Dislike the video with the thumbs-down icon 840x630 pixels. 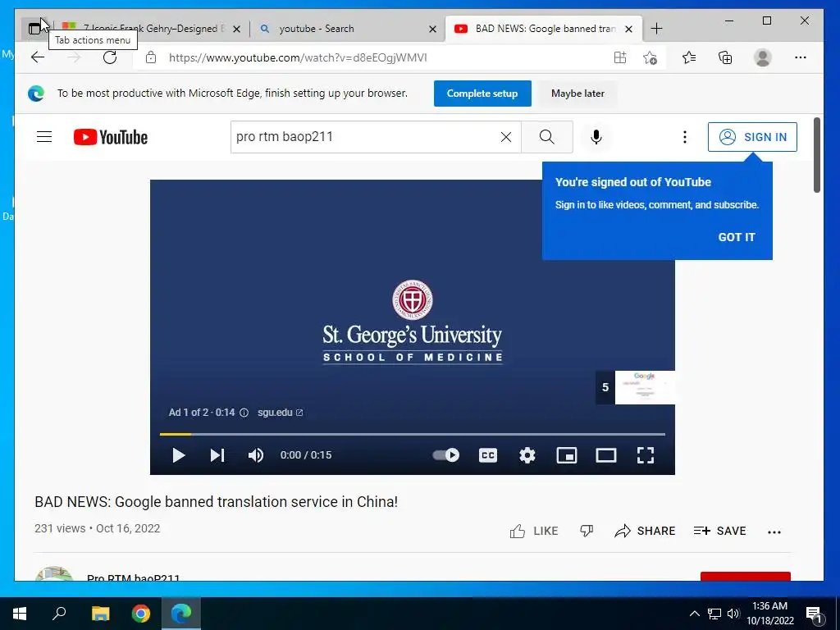[587, 531]
